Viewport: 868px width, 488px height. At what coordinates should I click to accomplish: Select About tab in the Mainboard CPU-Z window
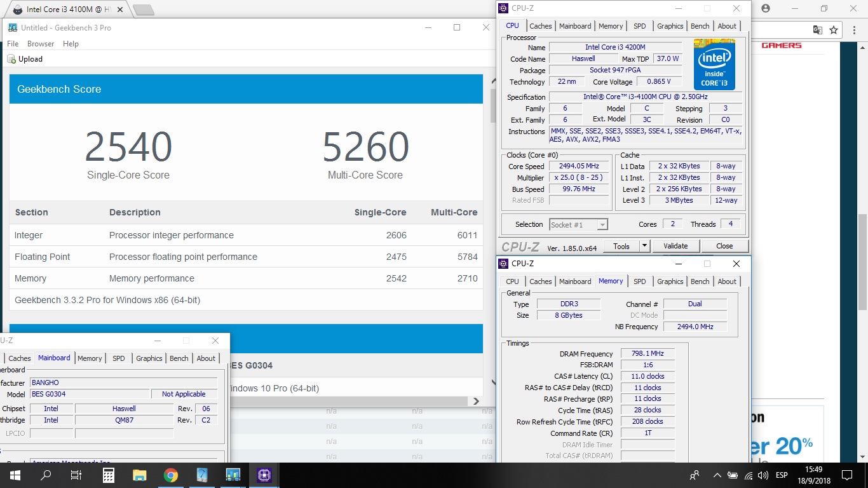click(206, 358)
